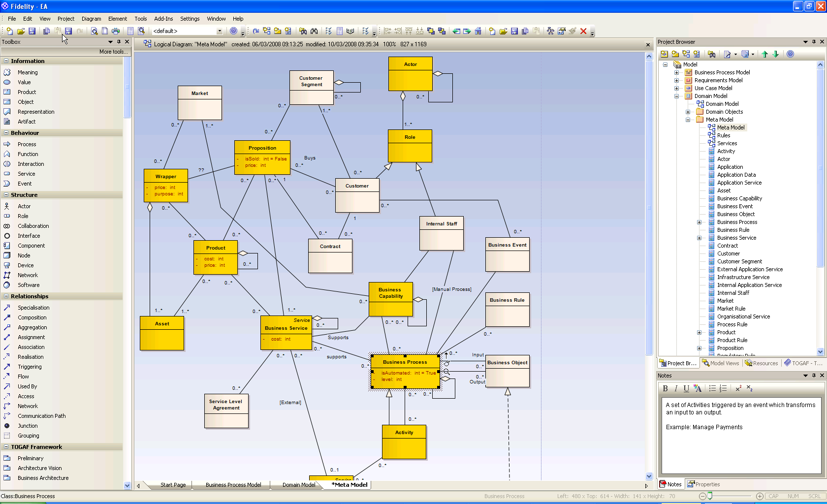The image size is (827, 504).
Task: Insert a numbered list in Notes
Action: [x=723, y=388]
